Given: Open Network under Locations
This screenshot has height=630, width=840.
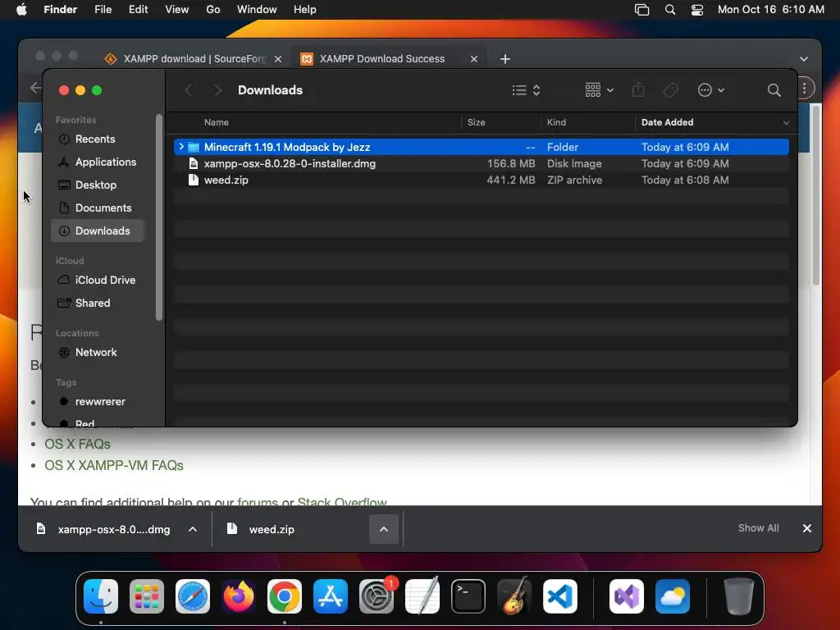Looking at the screenshot, I should point(98,353).
